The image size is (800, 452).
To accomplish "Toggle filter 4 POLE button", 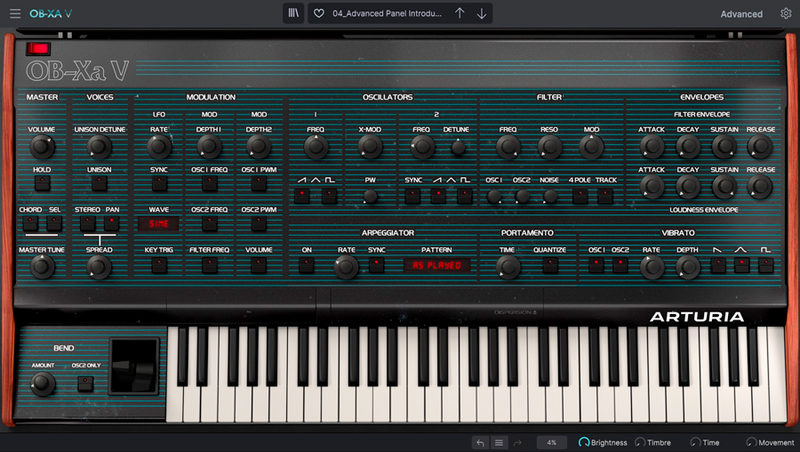I will coord(580,195).
